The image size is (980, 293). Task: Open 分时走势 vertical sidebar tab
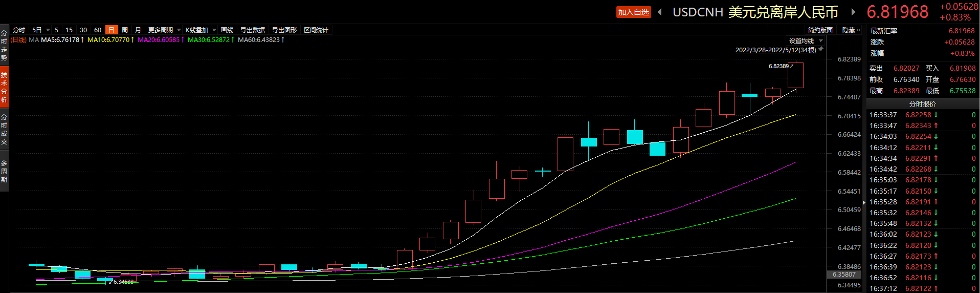click(x=4, y=46)
